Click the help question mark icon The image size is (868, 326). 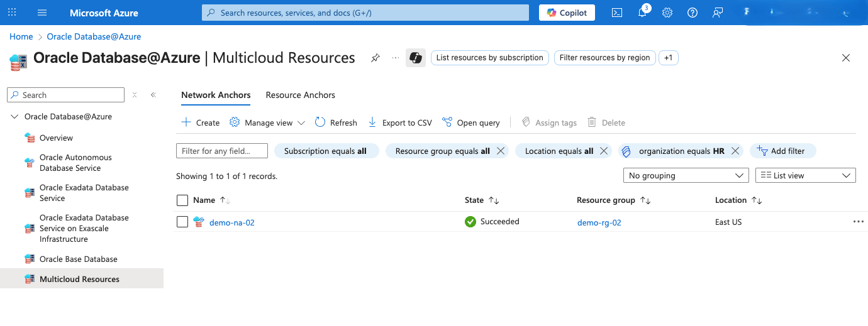pyautogui.click(x=693, y=13)
